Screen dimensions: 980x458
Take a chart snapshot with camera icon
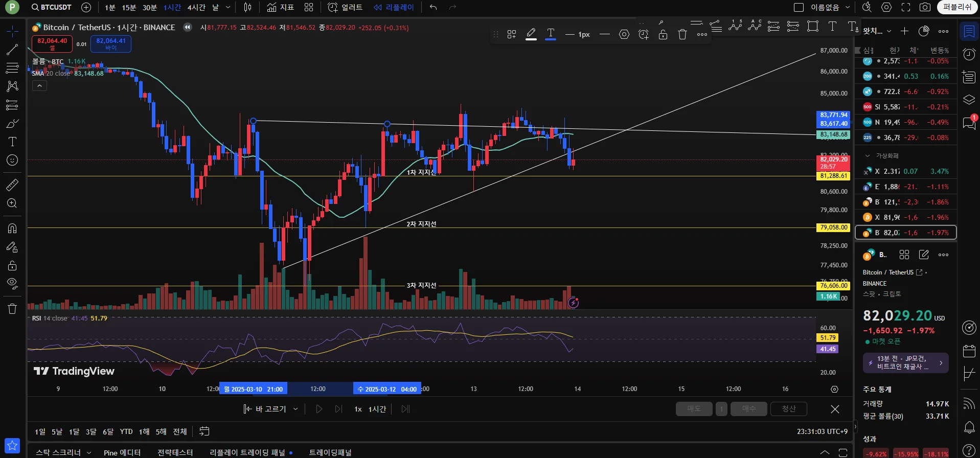pyautogui.click(x=925, y=7)
